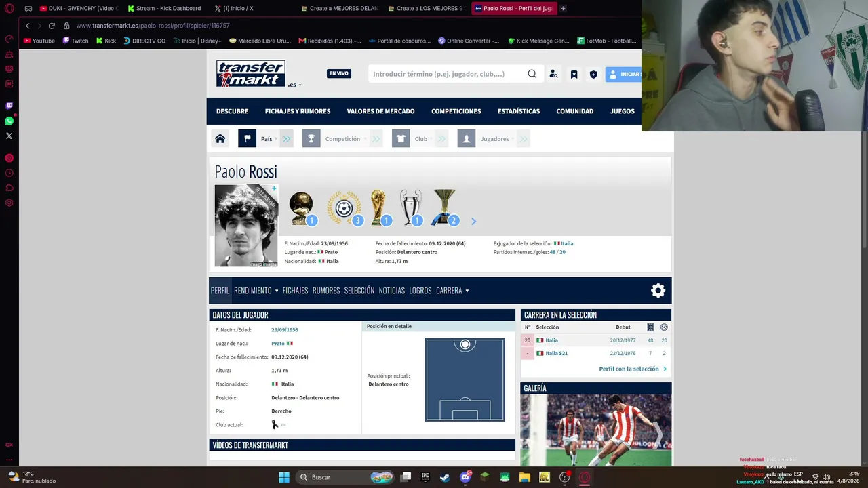
Task: Click the Iniciar sesión button
Action: pos(623,74)
